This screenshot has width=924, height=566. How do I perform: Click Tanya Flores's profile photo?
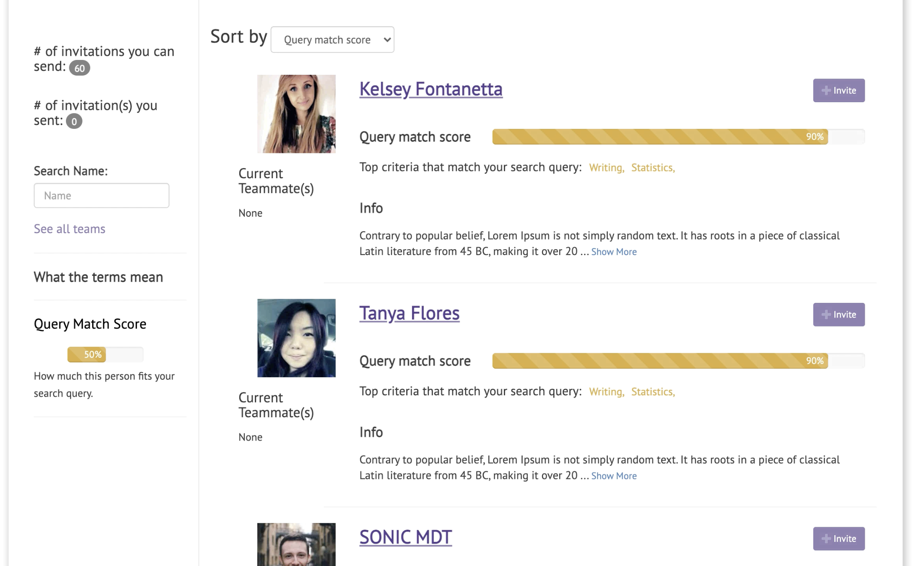click(x=296, y=338)
